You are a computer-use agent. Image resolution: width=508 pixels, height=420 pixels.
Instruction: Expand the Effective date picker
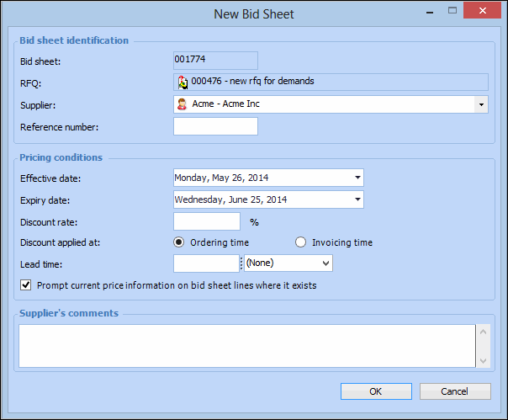pos(357,178)
